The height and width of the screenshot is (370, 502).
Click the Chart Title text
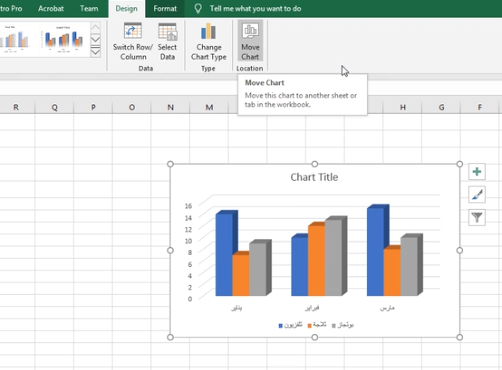click(314, 177)
